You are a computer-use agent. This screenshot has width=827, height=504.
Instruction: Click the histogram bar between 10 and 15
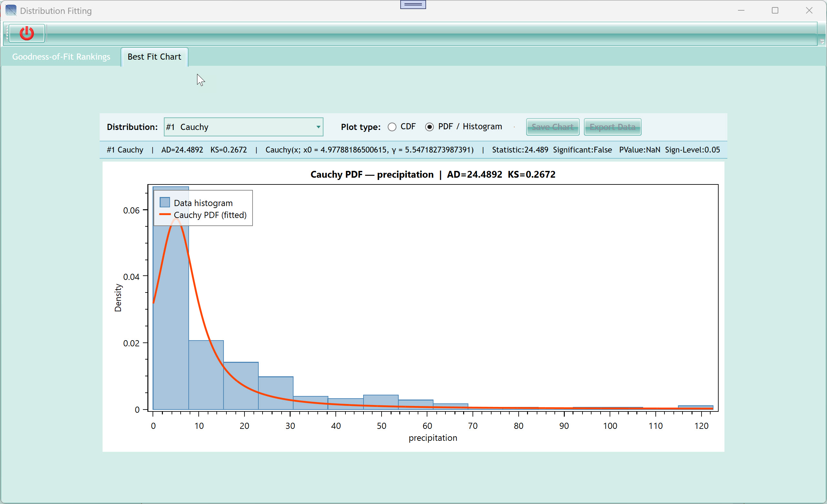(206, 375)
